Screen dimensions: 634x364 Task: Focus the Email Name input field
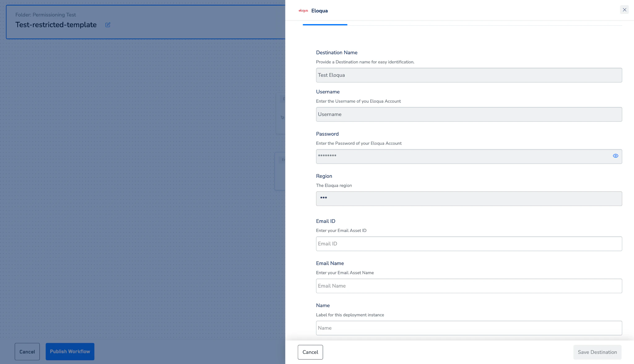(x=469, y=286)
